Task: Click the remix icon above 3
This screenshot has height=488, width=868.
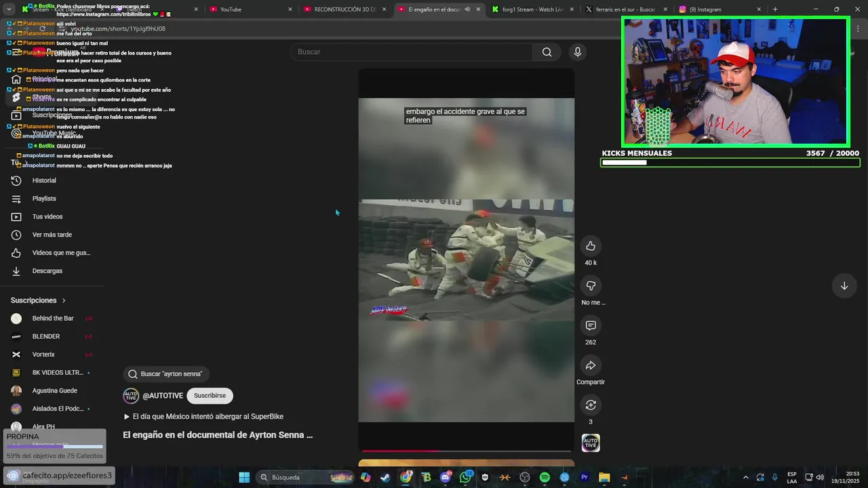Action: pos(591,405)
